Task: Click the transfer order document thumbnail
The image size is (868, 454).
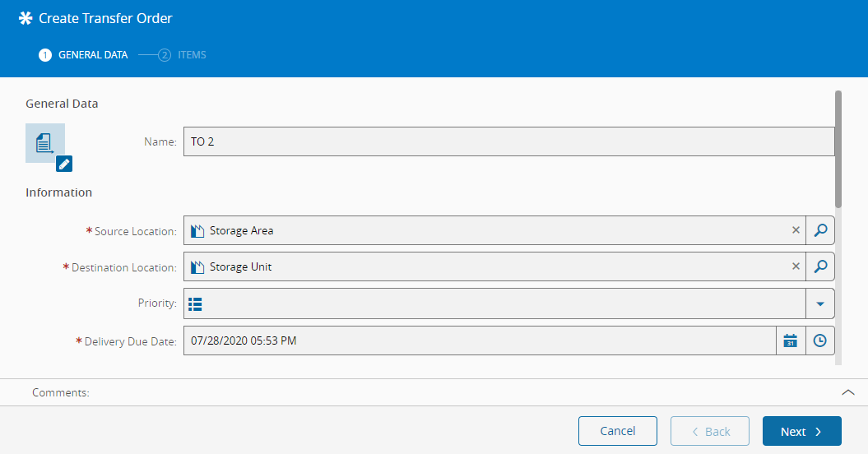Action: (44, 142)
